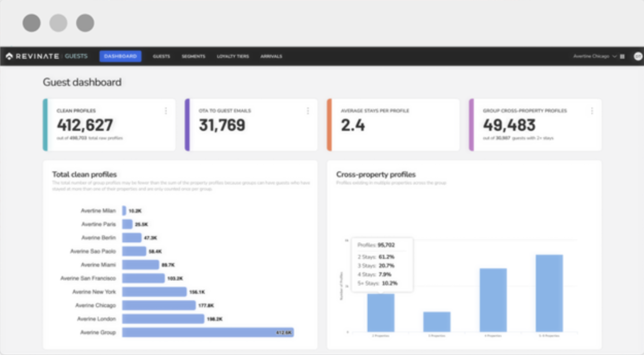Click the Avertine Milan bar
644x355 pixels.
[x=124, y=210]
